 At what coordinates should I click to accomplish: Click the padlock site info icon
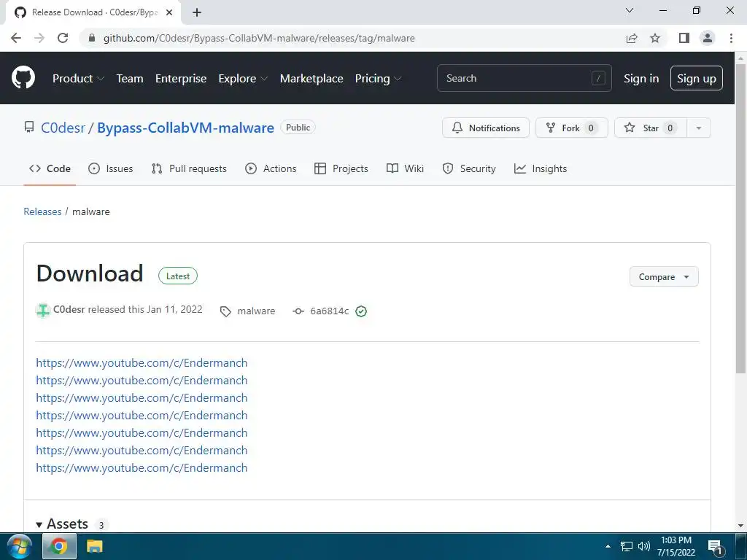pos(92,38)
